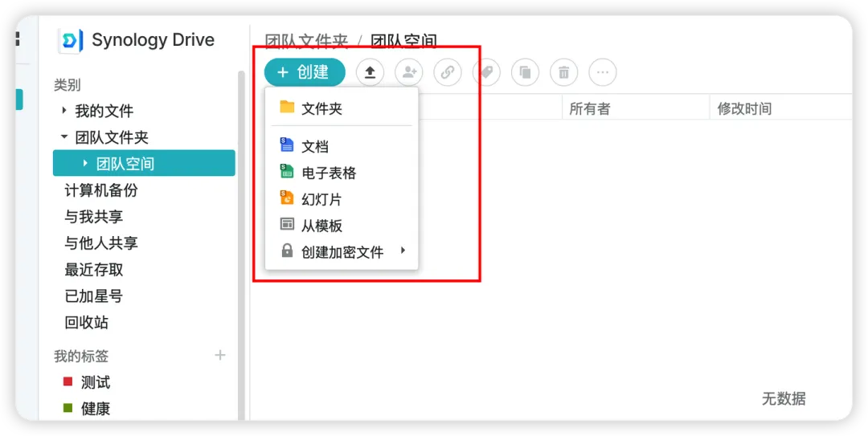Open 已加星号 in the sidebar
Image resolution: width=868 pixels, height=436 pixels.
[93, 296]
